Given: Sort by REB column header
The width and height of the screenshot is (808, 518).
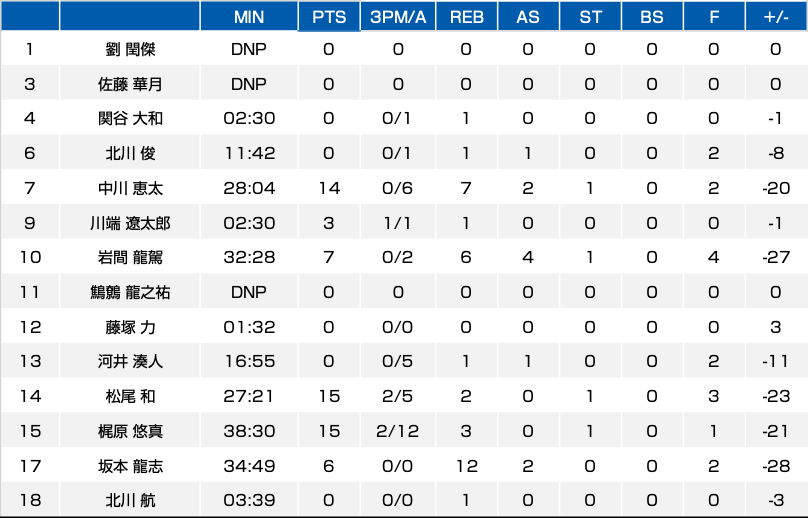Looking at the screenshot, I should point(466,16).
